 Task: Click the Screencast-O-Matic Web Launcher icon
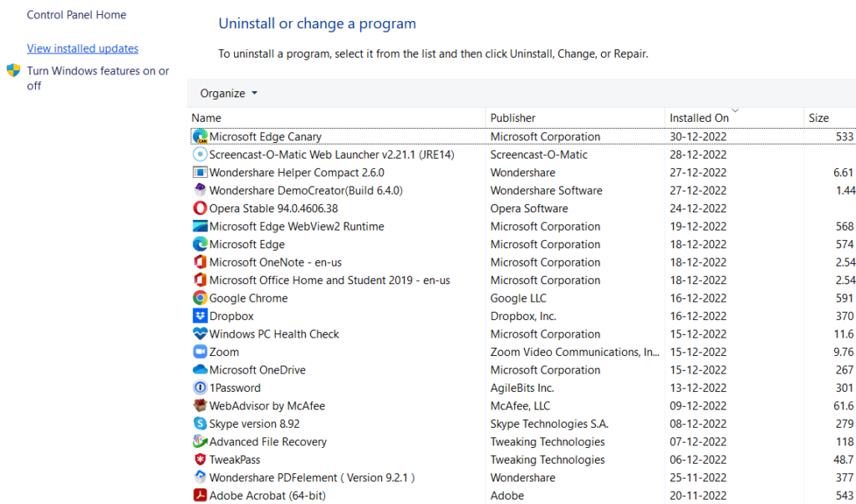(x=201, y=155)
